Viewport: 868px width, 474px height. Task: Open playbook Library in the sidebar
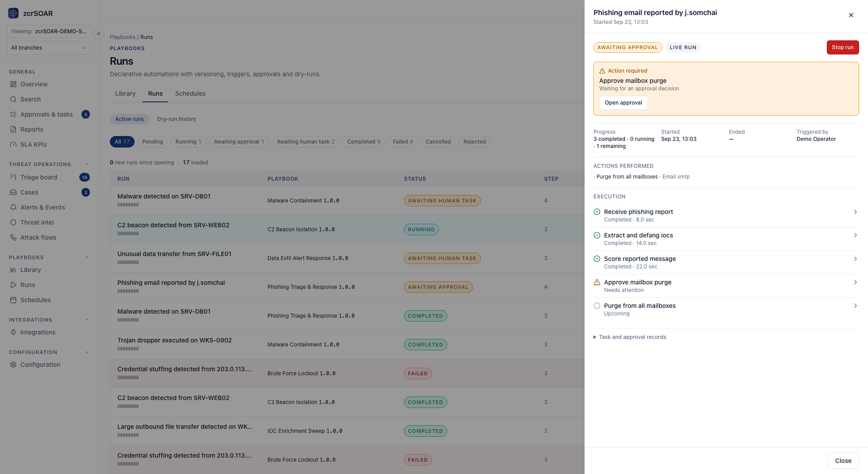pos(49,270)
